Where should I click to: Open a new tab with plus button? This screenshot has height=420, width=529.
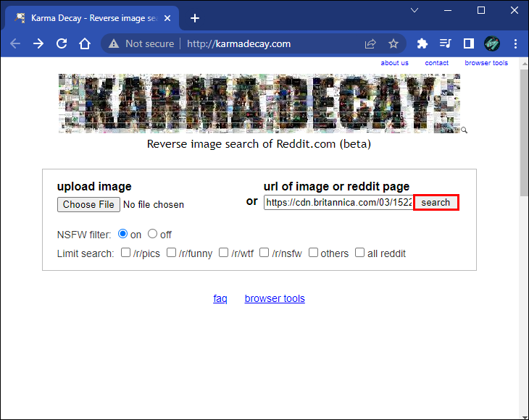[195, 18]
